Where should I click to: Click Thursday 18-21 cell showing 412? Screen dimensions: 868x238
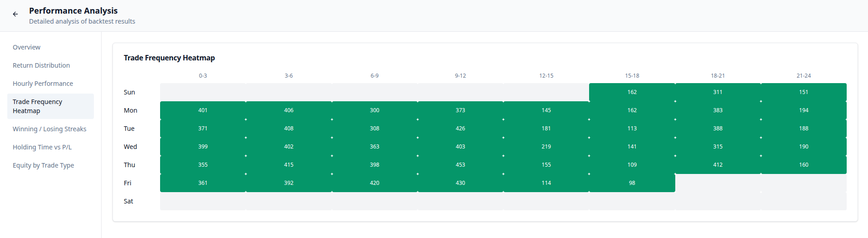coord(717,165)
